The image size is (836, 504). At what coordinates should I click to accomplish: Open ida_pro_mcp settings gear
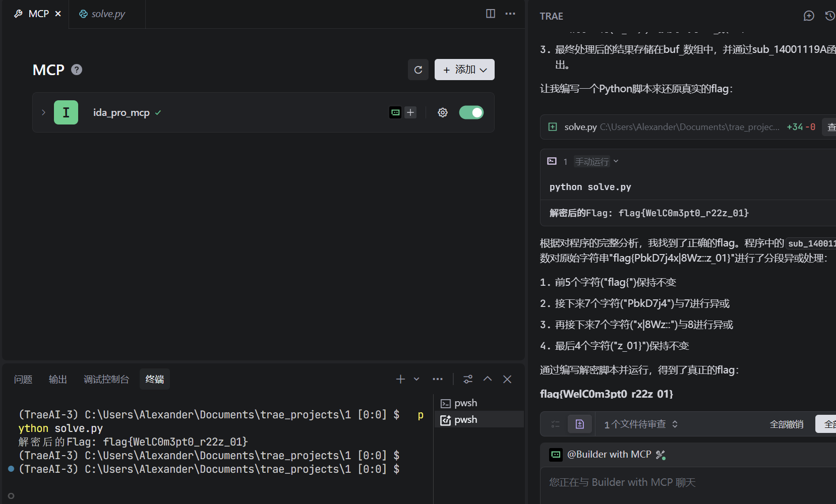point(443,112)
